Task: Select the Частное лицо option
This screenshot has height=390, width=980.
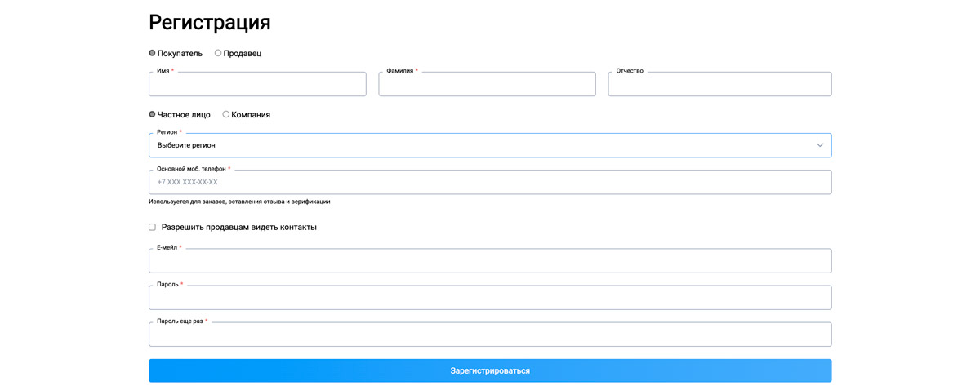Action: (x=152, y=114)
